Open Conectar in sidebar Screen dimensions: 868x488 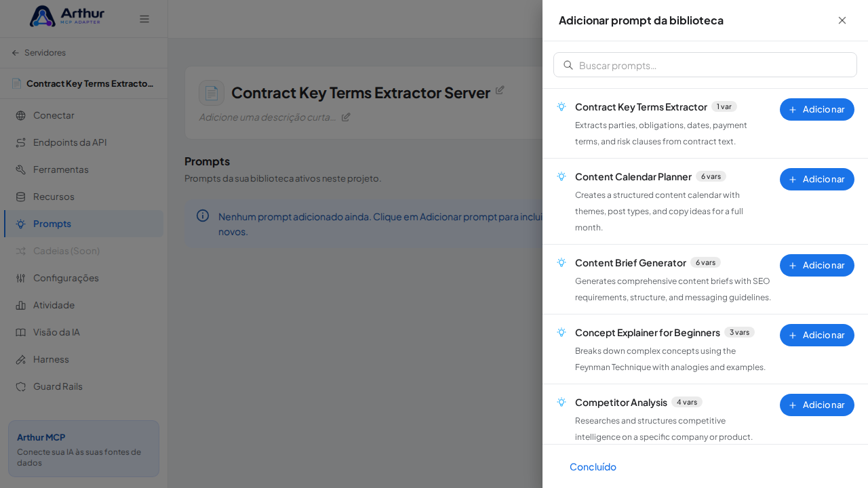(83, 115)
